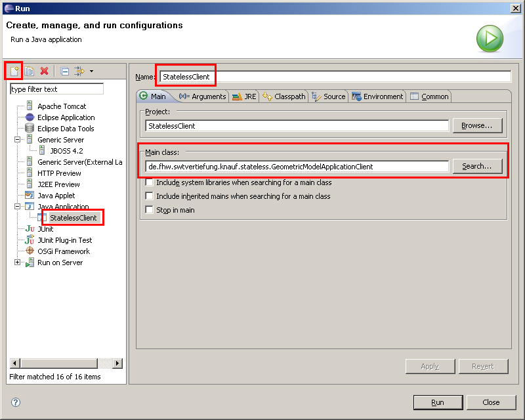
Task: Enable include system libraries when searching
Action: tap(149, 182)
